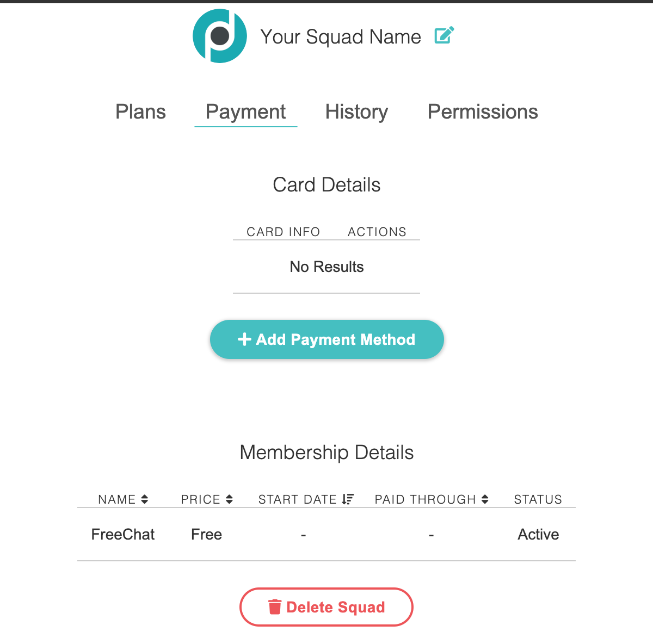Click the plus icon on Add Payment

(x=244, y=339)
